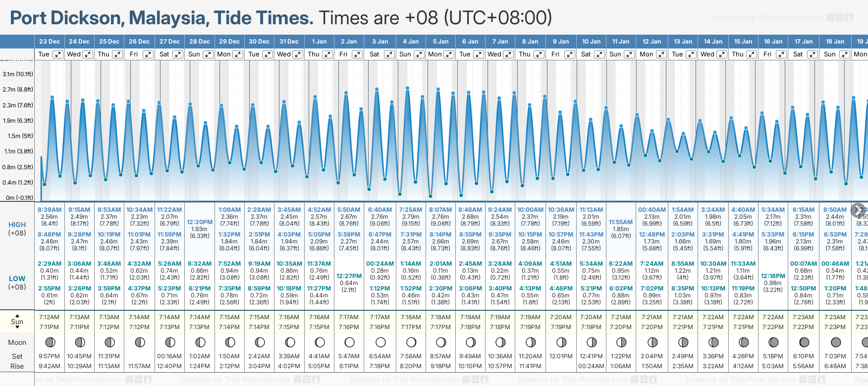
Task: Select the 4 Jan date header
Action: click(411, 42)
